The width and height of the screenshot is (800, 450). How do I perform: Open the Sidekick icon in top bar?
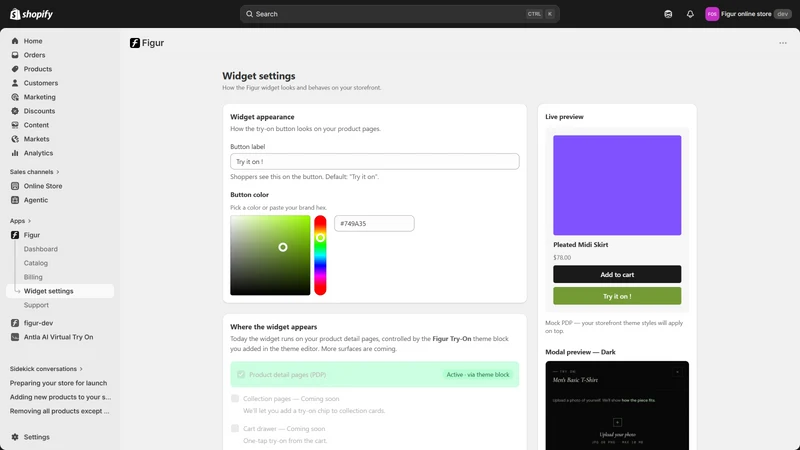668,14
